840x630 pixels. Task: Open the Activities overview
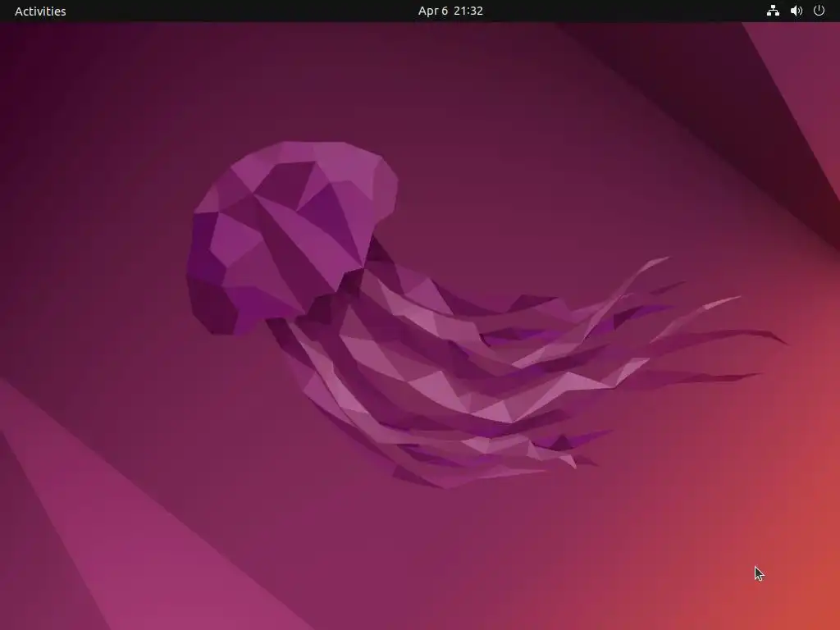[x=40, y=11]
